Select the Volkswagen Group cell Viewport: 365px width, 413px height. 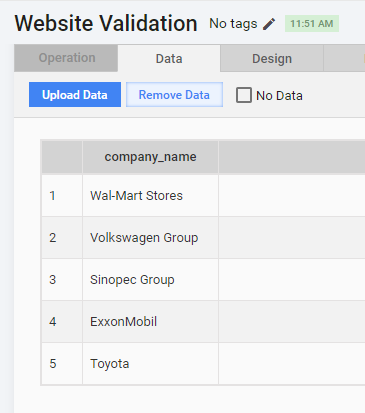click(150, 237)
